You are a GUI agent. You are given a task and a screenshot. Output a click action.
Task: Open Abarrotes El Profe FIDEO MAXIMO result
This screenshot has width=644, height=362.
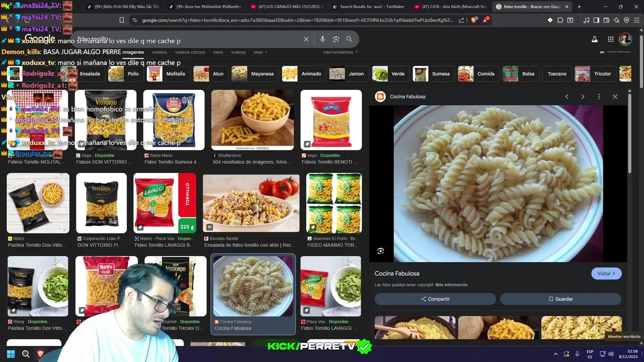click(x=334, y=203)
